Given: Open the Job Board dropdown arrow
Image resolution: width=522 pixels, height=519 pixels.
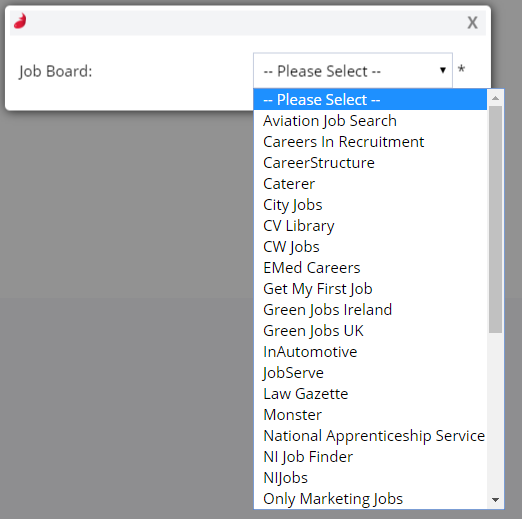Looking at the screenshot, I should coord(443,70).
